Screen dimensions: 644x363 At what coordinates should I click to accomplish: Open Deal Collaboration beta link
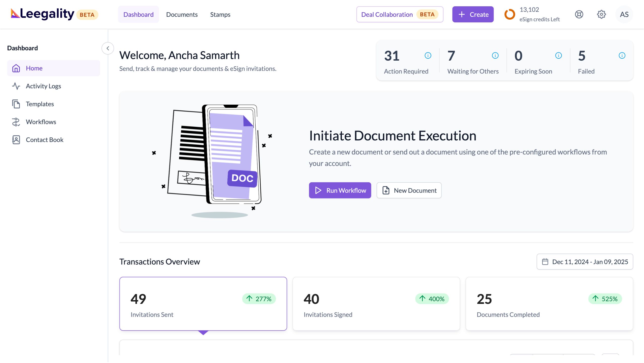[x=399, y=14]
